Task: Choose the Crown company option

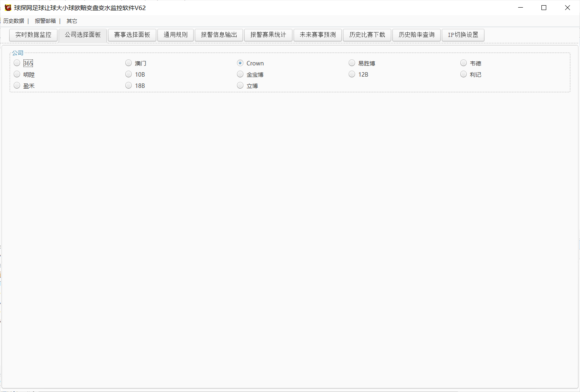Action: click(240, 63)
